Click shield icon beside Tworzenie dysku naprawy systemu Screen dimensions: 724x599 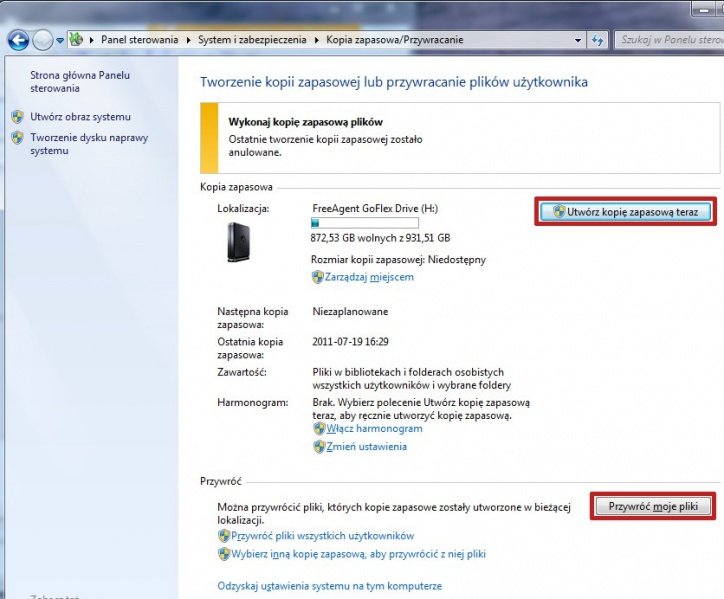pyautogui.click(x=17, y=138)
